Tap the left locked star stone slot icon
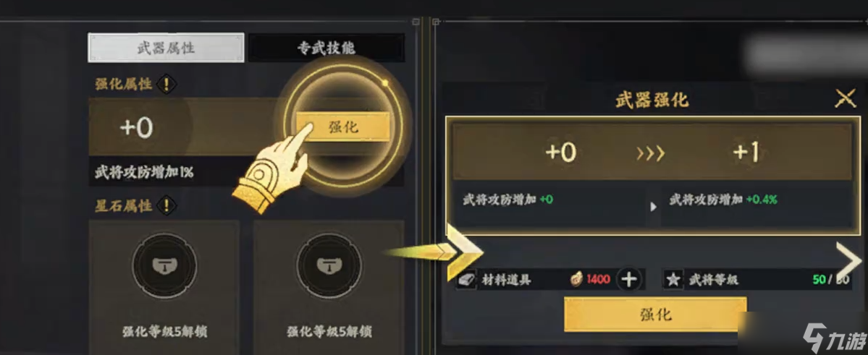 (164, 265)
